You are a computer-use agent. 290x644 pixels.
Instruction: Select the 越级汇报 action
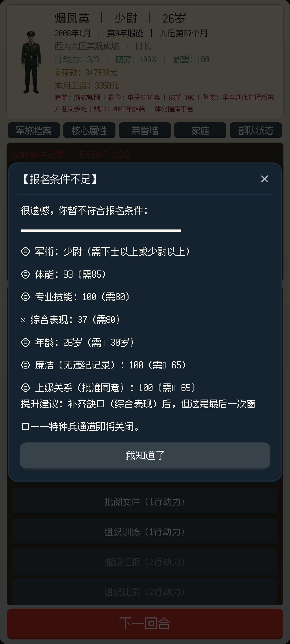[145, 562]
